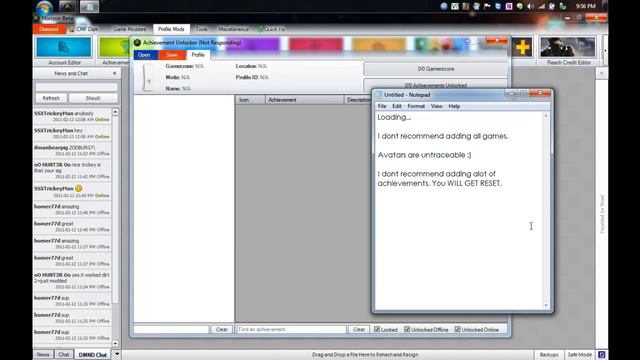Click Save in Achievement Unlocker

(x=172, y=55)
